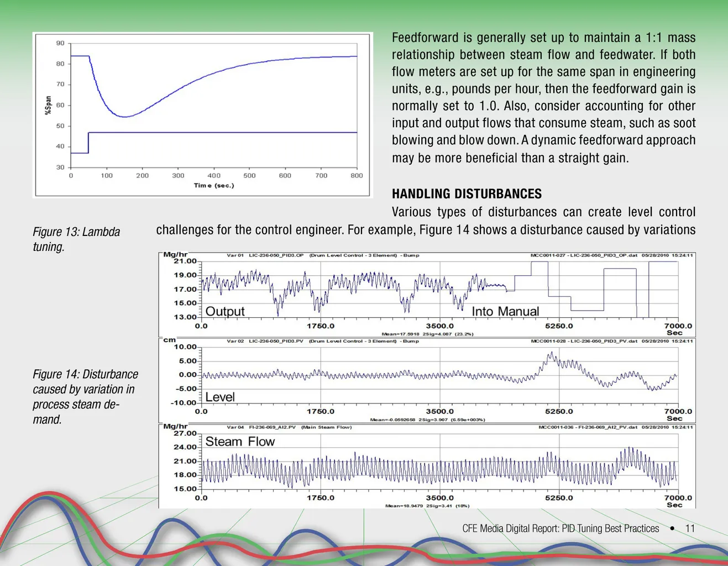728x566 pixels.
Task: Click the Lambda tuning response chart
Action: point(202,114)
